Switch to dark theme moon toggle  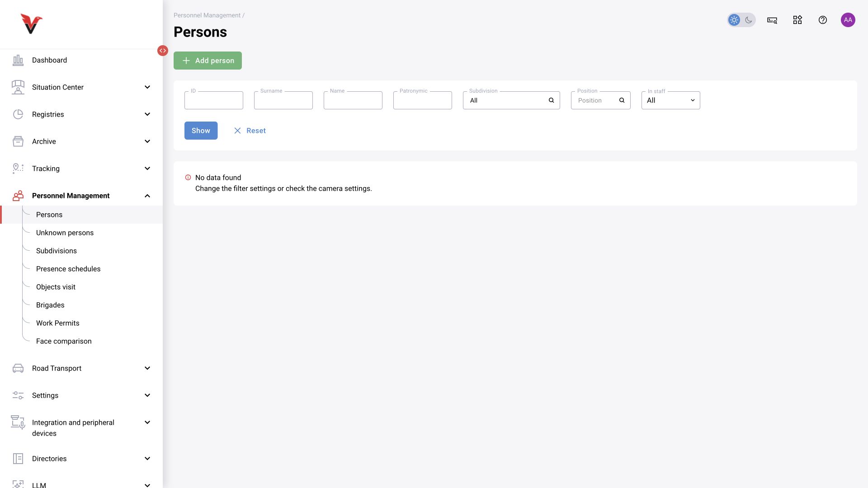(749, 20)
